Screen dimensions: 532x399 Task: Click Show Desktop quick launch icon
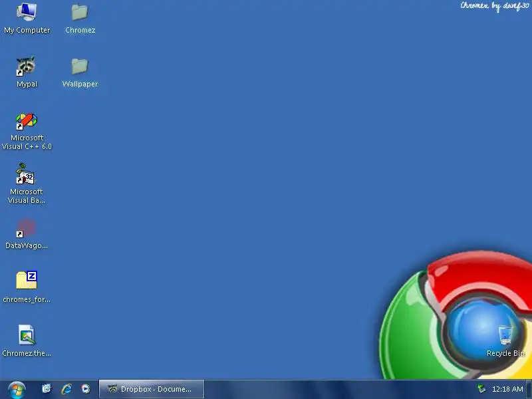click(x=47, y=388)
